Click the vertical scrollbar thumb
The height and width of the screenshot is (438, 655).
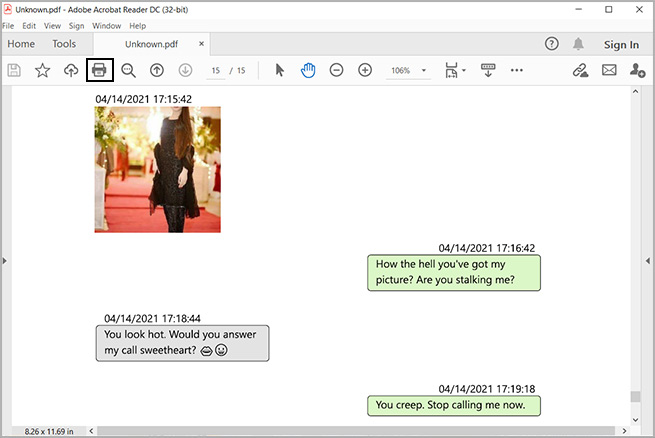[x=635, y=396]
